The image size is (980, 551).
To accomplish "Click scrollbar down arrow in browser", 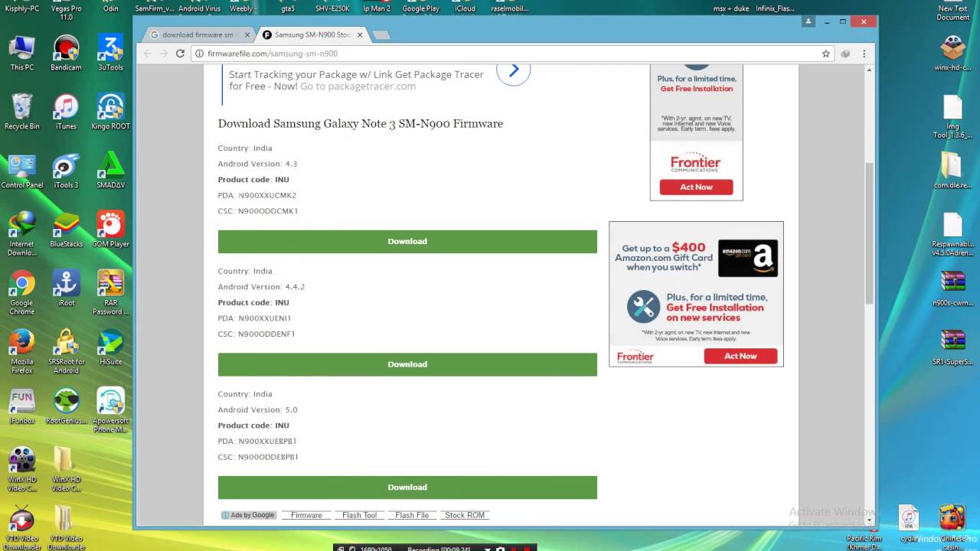I will coord(869,519).
